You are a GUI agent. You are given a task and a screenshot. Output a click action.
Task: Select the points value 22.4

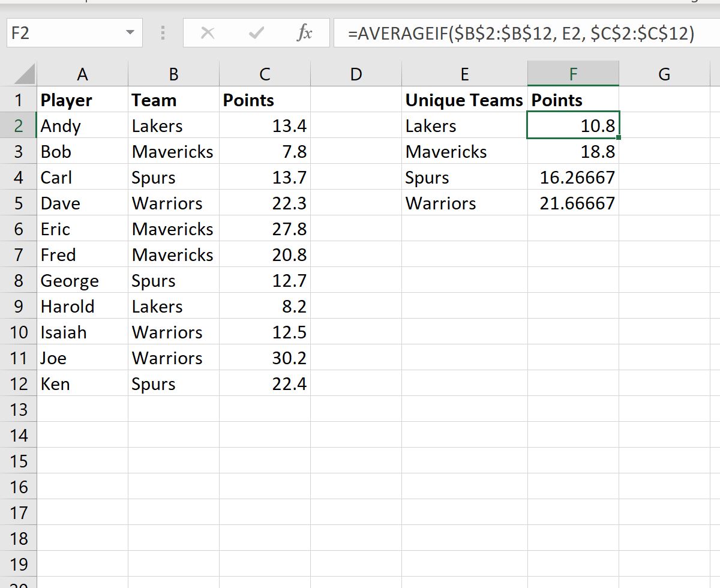(x=265, y=384)
